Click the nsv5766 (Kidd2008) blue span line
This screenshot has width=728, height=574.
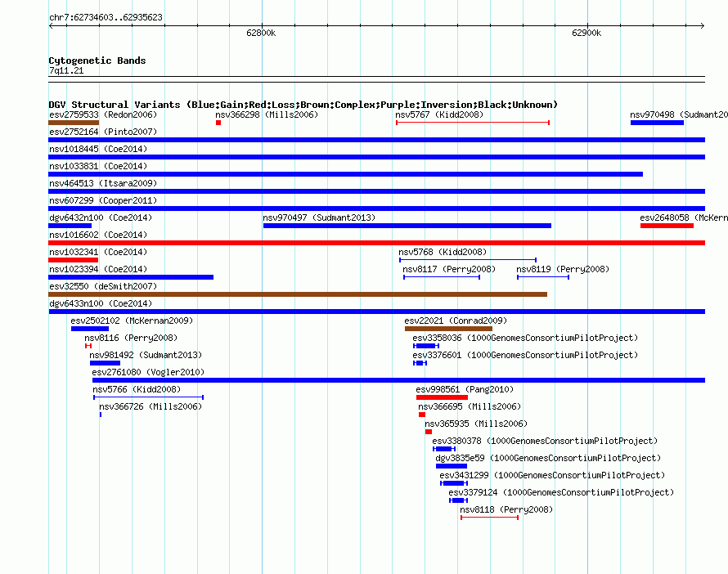[x=149, y=397]
